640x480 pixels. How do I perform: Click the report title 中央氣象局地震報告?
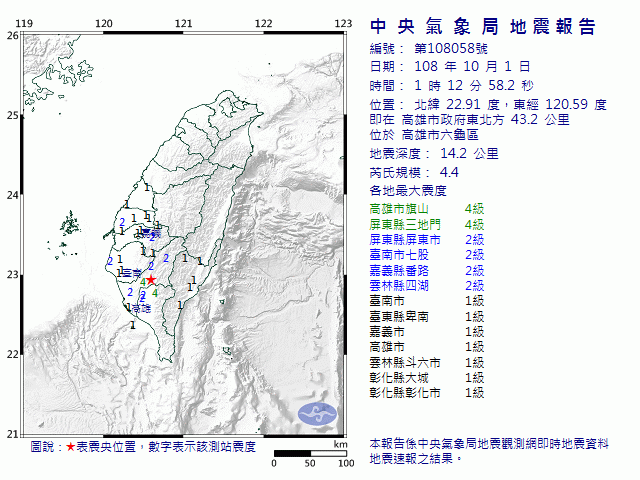click(483, 27)
